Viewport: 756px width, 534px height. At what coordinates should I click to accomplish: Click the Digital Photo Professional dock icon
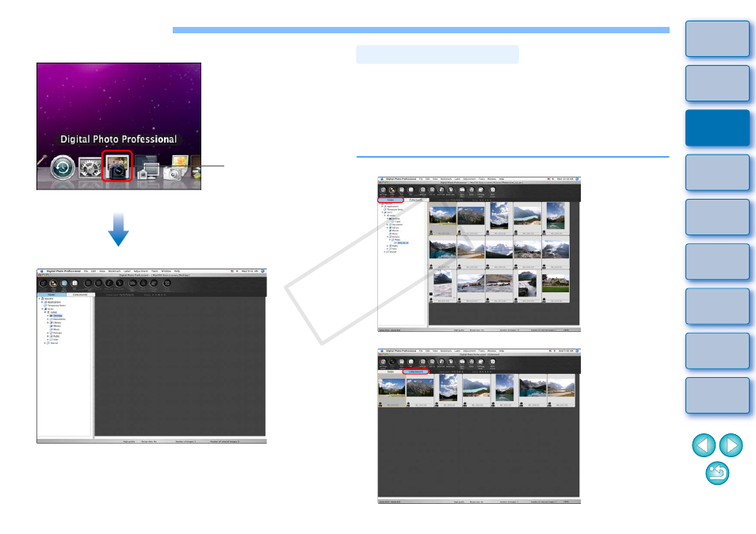click(116, 166)
